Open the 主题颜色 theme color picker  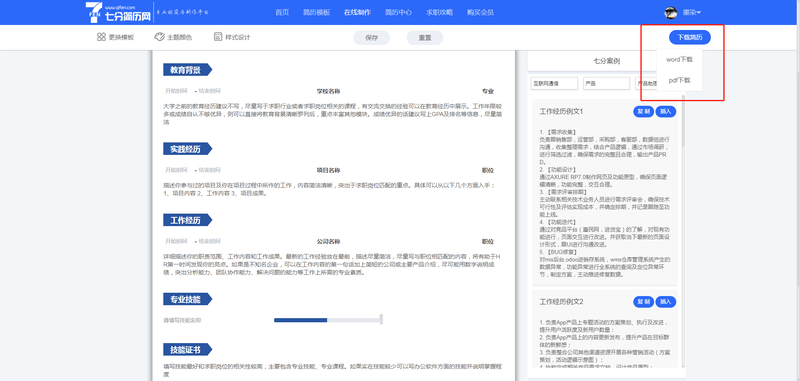173,37
